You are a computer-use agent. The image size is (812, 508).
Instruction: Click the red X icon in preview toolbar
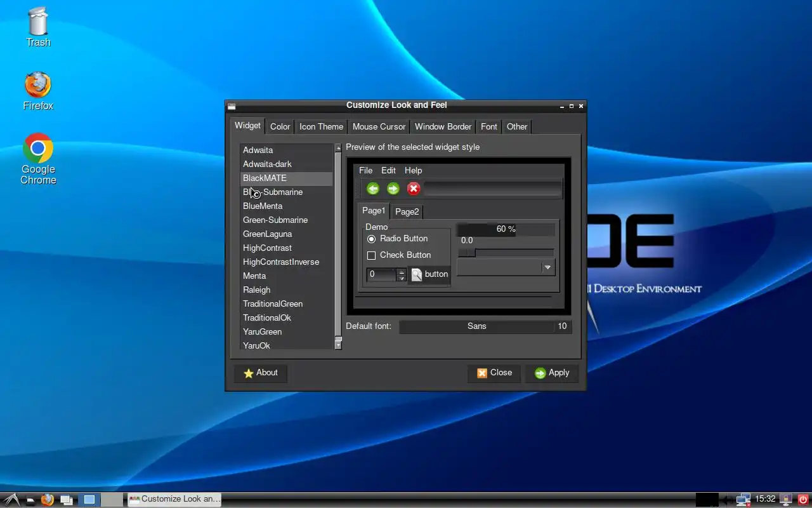pos(414,189)
